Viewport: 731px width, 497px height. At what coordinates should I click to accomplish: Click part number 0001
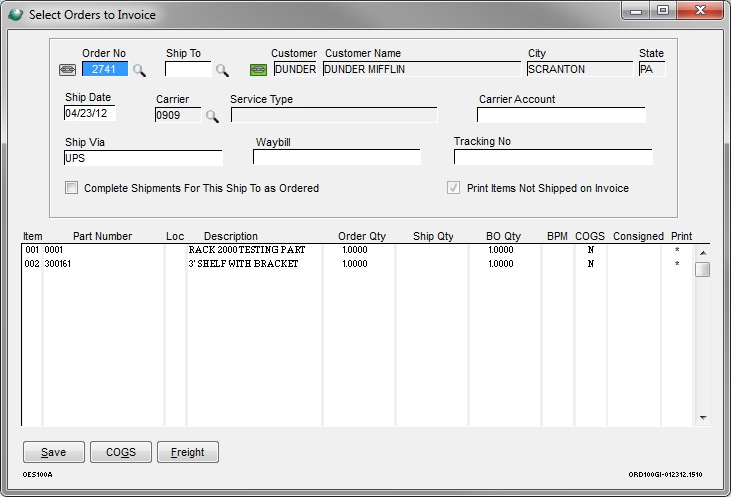[x=53, y=250]
